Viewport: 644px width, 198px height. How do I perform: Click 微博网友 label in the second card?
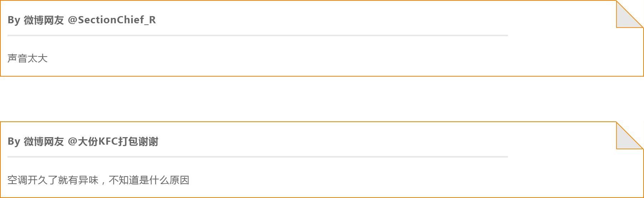[x=44, y=142]
